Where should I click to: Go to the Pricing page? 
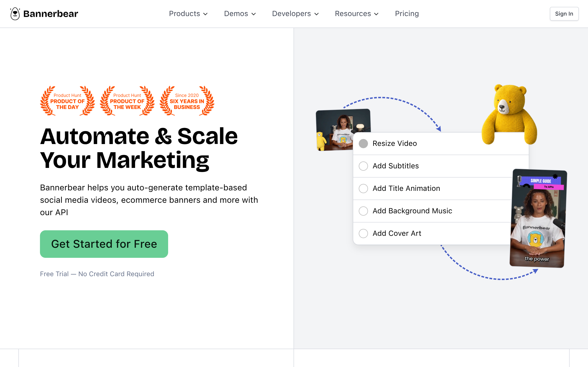407,14
